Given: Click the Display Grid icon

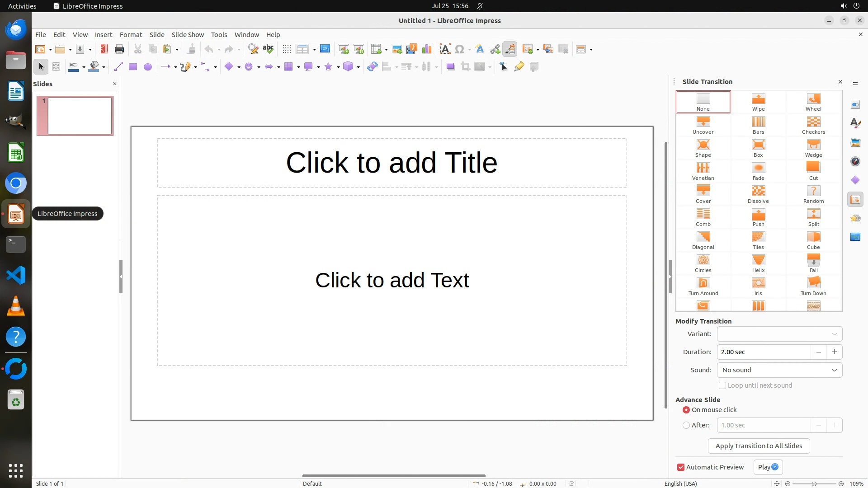Looking at the screenshot, I should [x=287, y=49].
